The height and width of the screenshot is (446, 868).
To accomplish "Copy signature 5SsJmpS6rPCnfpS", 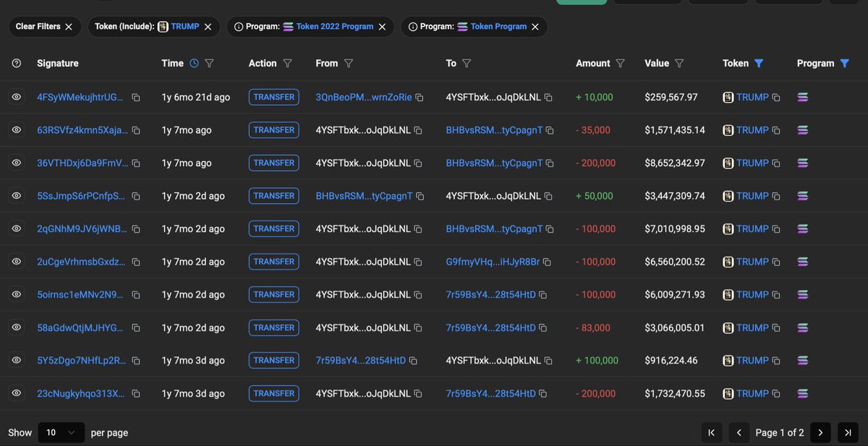I will coord(136,196).
